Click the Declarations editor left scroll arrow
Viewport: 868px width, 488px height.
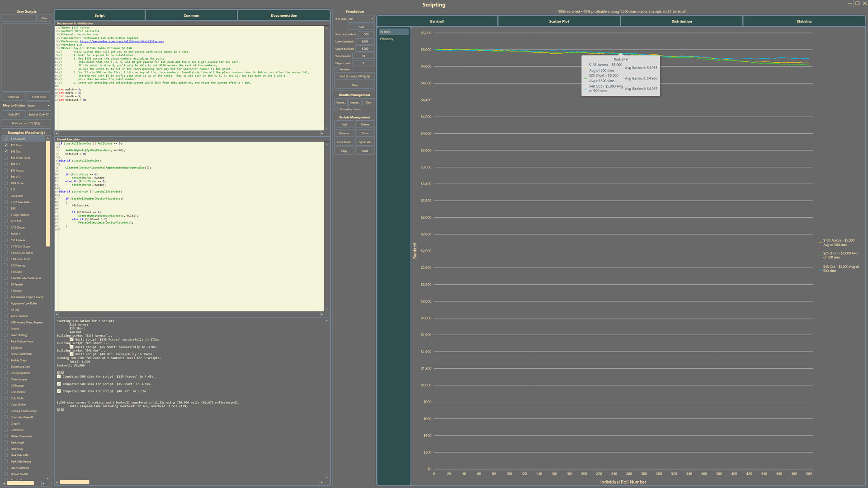point(57,133)
